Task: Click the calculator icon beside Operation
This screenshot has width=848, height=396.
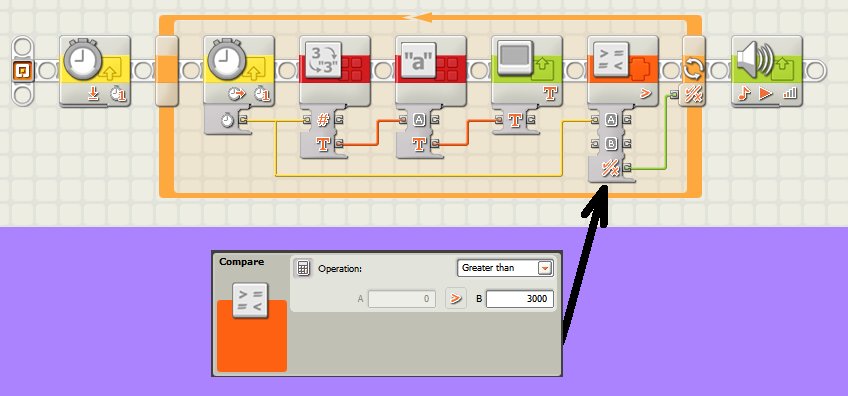Action: (303, 268)
